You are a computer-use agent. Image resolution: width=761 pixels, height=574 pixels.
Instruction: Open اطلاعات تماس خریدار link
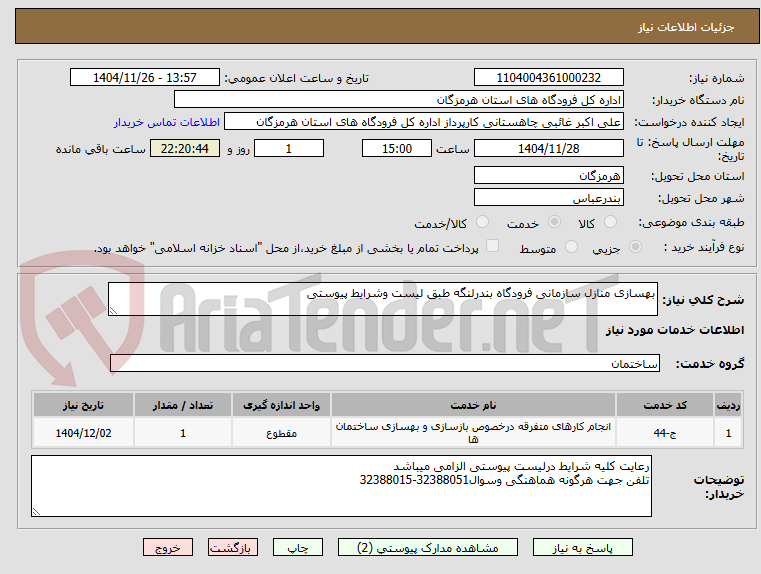pyautogui.click(x=167, y=122)
